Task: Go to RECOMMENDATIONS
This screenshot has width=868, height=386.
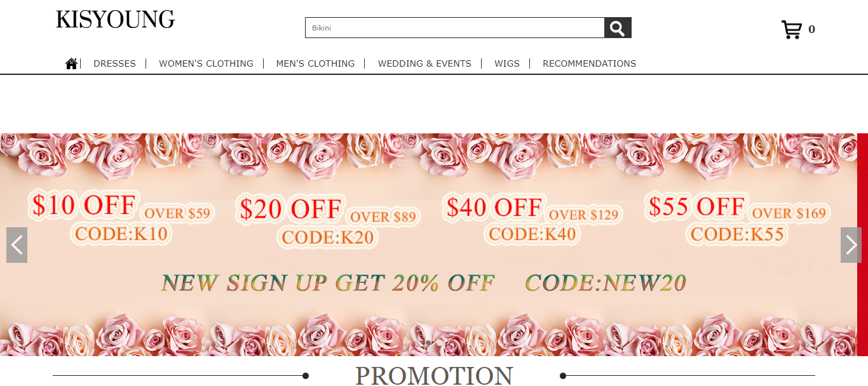Action: 589,63
